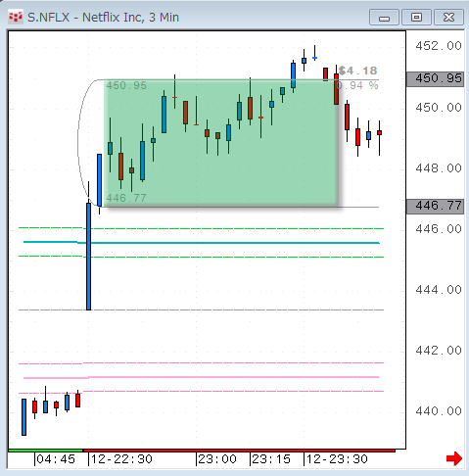469x476 pixels.
Task: Click the 440.00 price axis label
Action: pos(439,411)
